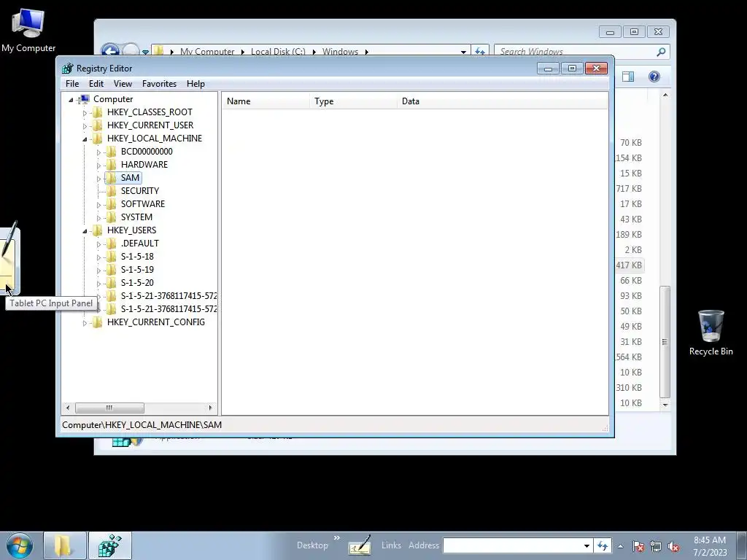
Task: Open the Recycle Bin desktop icon
Action: (711, 332)
